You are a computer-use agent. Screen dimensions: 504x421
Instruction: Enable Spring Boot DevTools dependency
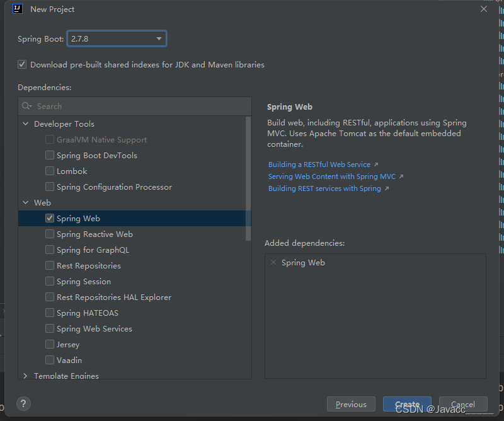50,155
